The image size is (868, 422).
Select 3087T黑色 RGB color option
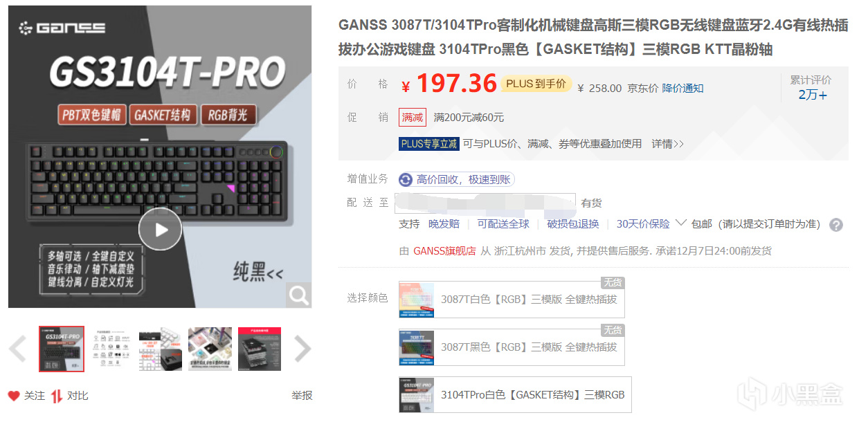[512, 347]
